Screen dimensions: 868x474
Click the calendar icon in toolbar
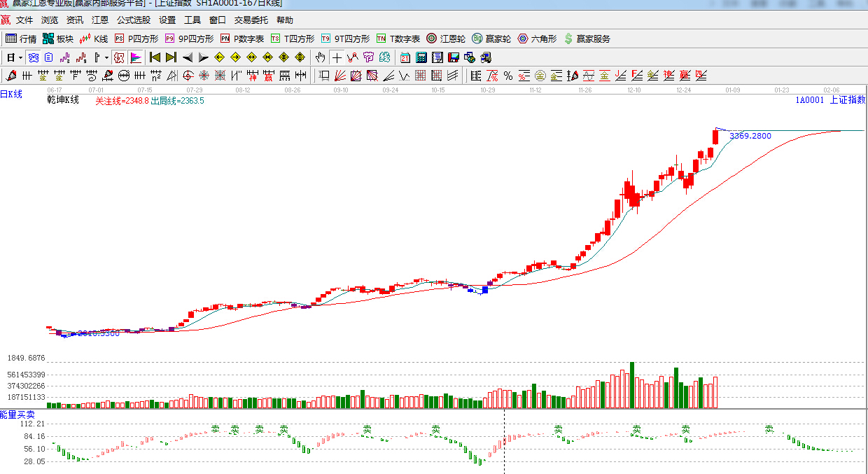tap(405, 57)
